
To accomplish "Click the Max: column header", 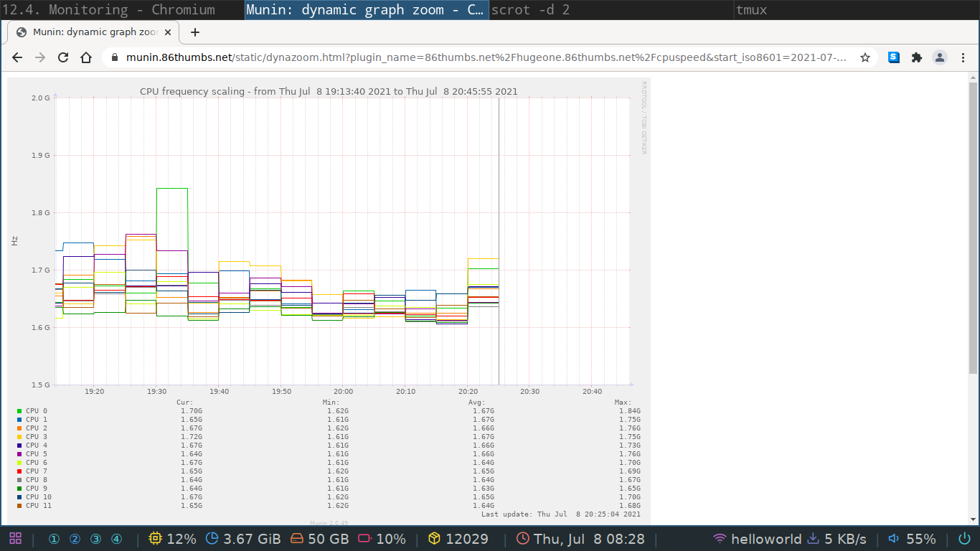I will point(623,402).
